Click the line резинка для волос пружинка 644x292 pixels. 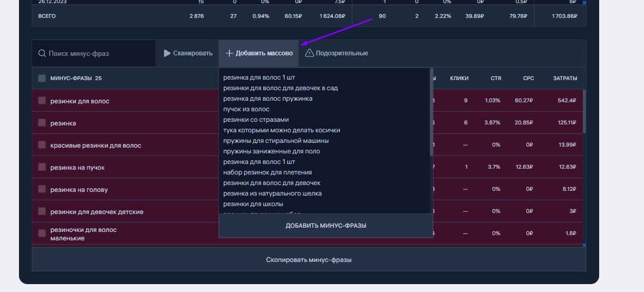[268, 99]
